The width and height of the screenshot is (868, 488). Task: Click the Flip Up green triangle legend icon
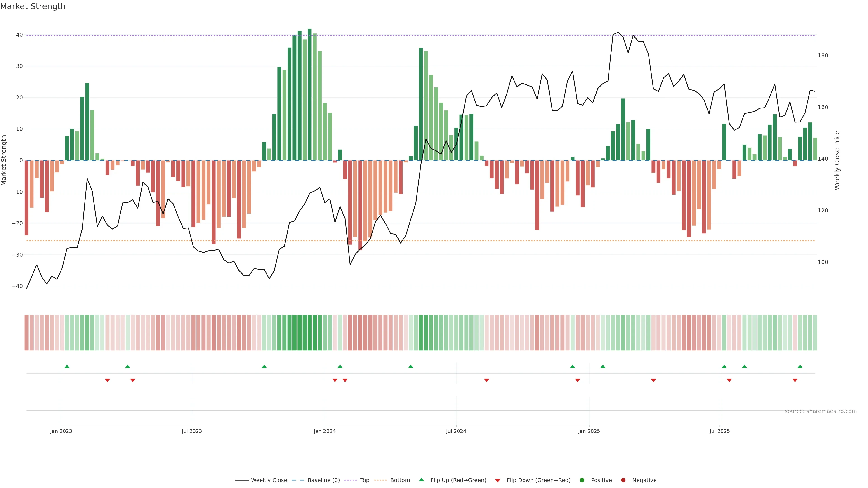421,480
